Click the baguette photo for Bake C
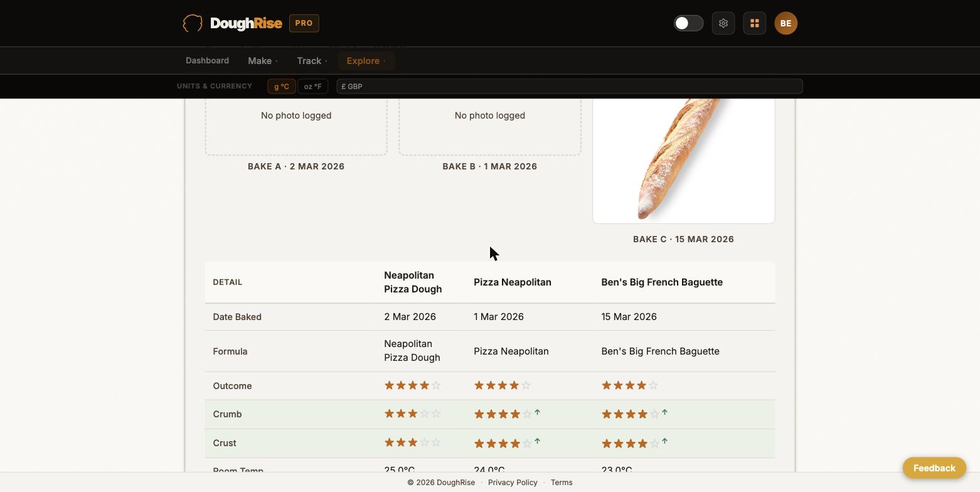 click(x=684, y=160)
